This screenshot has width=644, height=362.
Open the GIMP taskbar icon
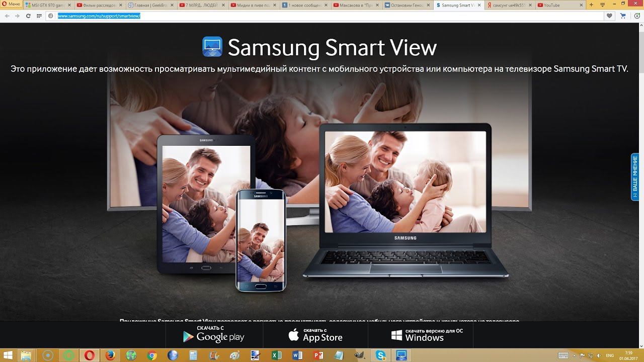point(359,355)
